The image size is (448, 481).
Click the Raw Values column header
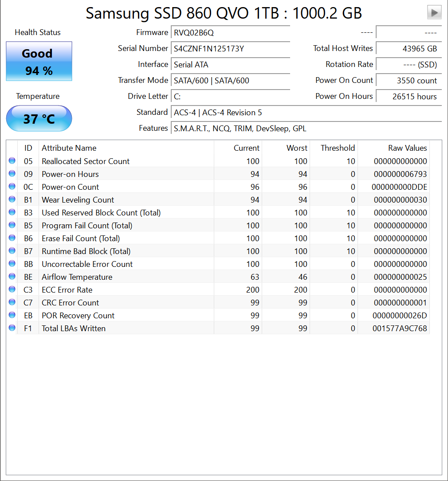pyautogui.click(x=393, y=148)
